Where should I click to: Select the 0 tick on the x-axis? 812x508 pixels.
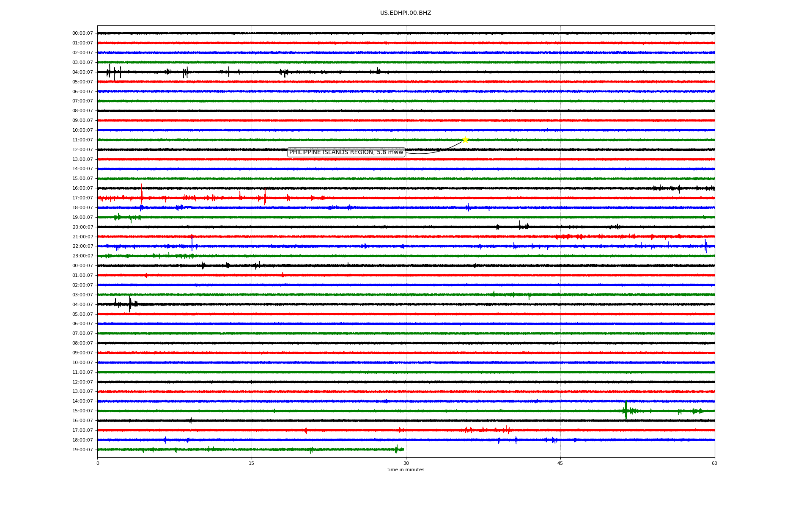pyautogui.click(x=98, y=463)
